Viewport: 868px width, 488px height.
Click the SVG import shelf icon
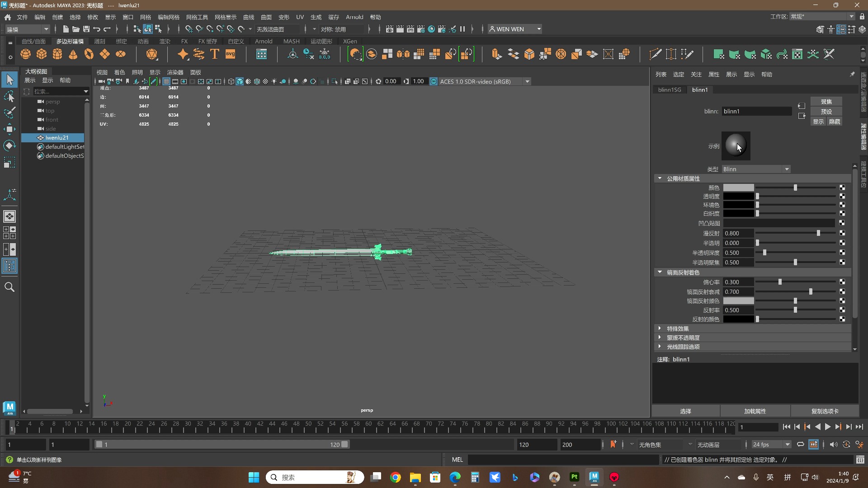coord(231,54)
